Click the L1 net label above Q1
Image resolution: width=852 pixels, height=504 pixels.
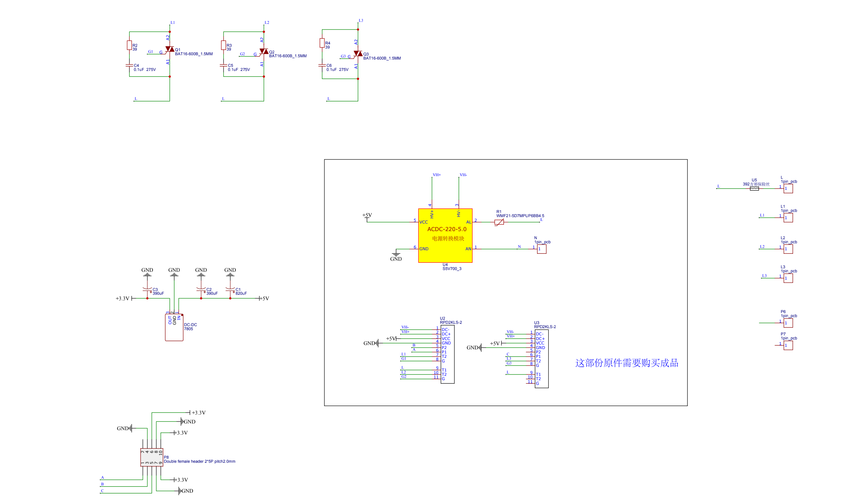coord(172,22)
